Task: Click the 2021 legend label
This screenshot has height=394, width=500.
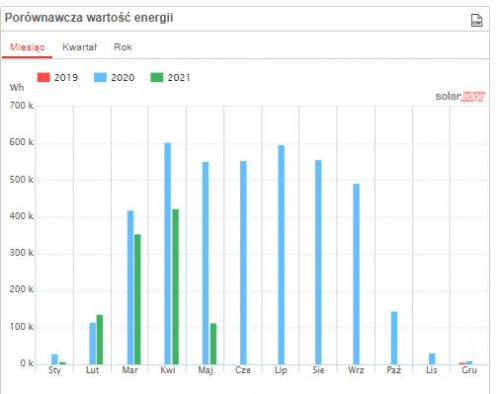Action: coord(179,78)
